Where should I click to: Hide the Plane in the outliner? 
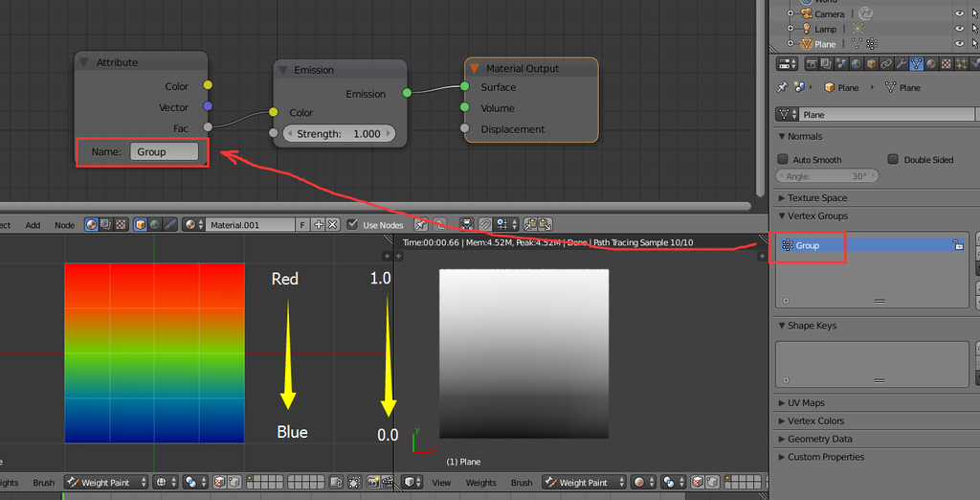pos(959,44)
